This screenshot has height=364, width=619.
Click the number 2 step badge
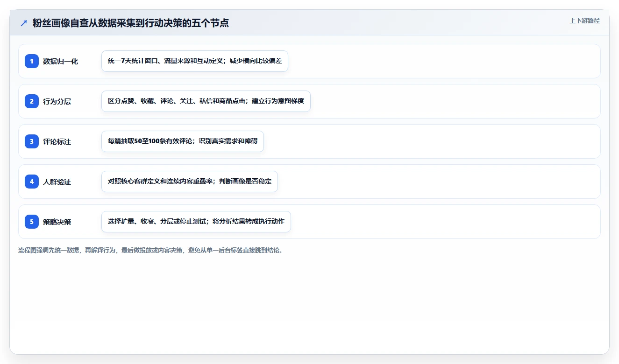pos(32,101)
